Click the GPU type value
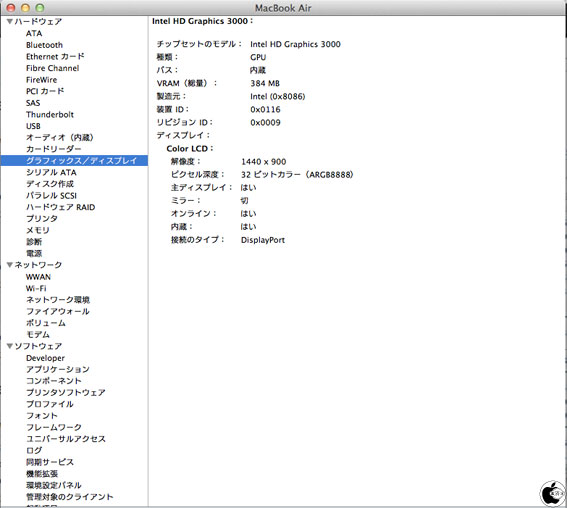 (x=258, y=57)
